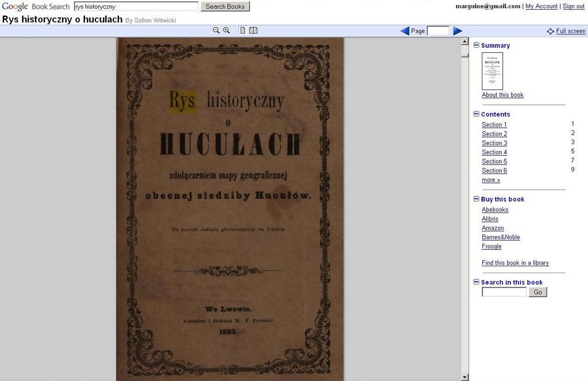Open the About this book link
This screenshot has width=588, height=381.
(x=502, y=95)
